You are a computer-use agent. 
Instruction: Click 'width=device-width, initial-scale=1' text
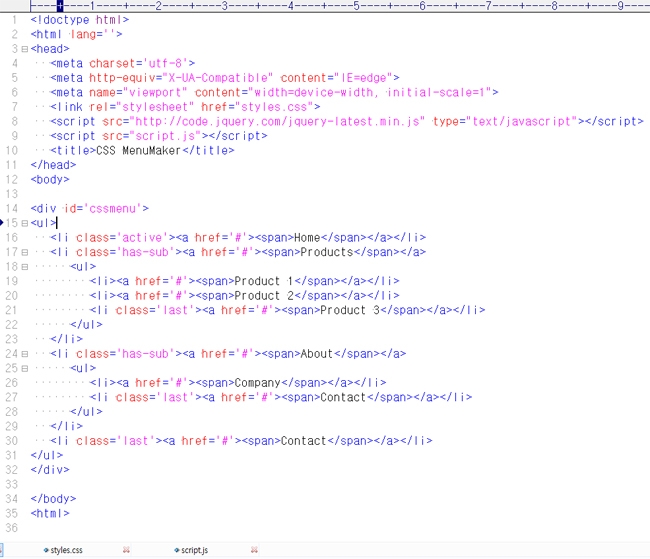[369, 92]
